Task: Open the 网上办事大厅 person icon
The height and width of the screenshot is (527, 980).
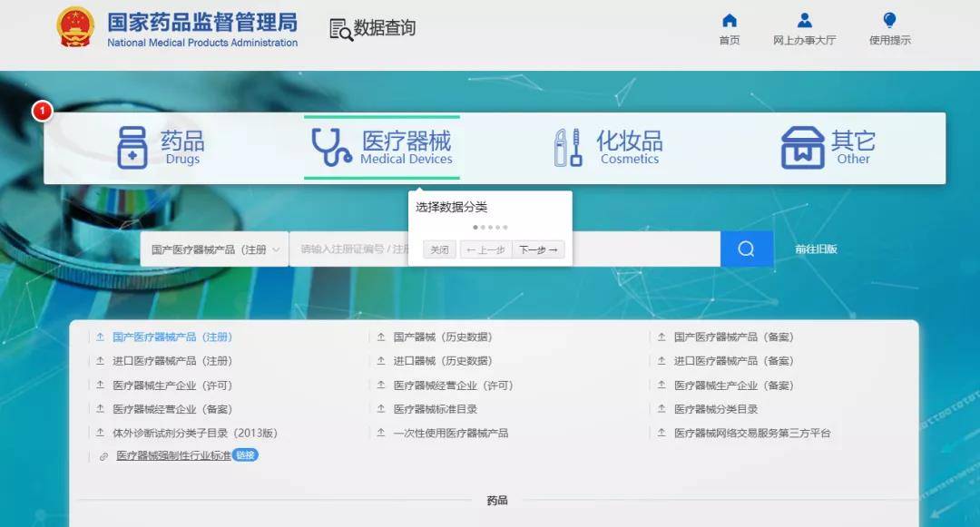Action: coord(805,21)
